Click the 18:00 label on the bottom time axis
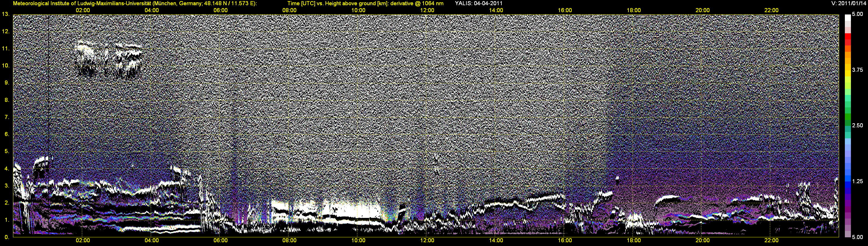 tap(633, 241)
